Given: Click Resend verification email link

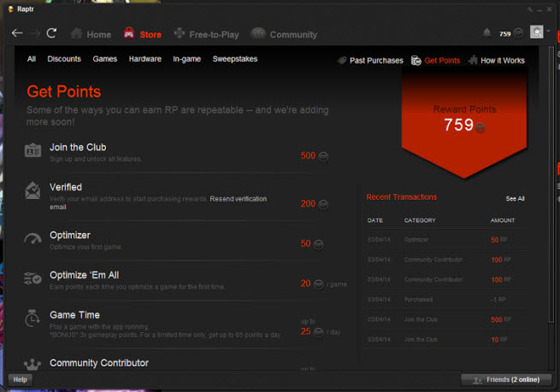Looking at the screenshot, I should pyautogui.click(x=239, y=199).
